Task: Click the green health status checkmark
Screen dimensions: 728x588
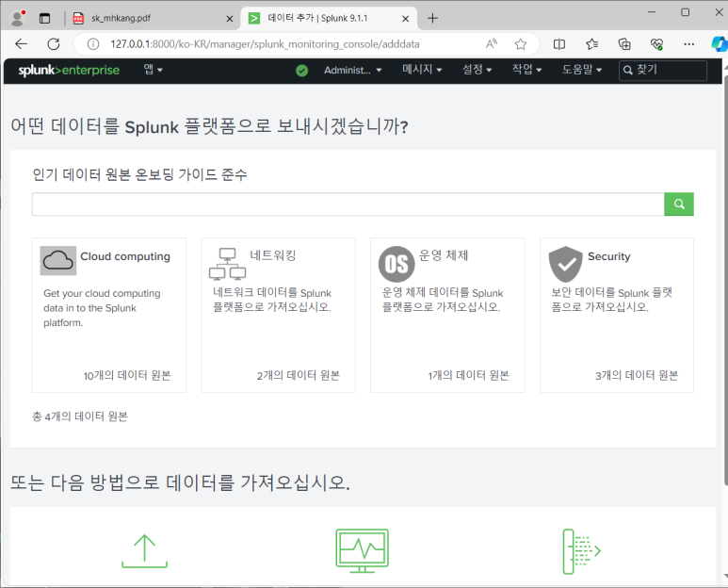Action: 301,71
